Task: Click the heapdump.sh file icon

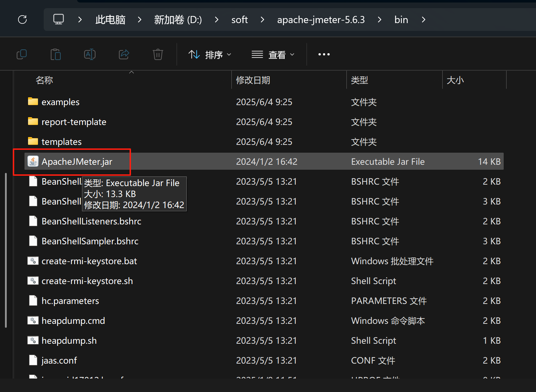Action: coord(33,341)
